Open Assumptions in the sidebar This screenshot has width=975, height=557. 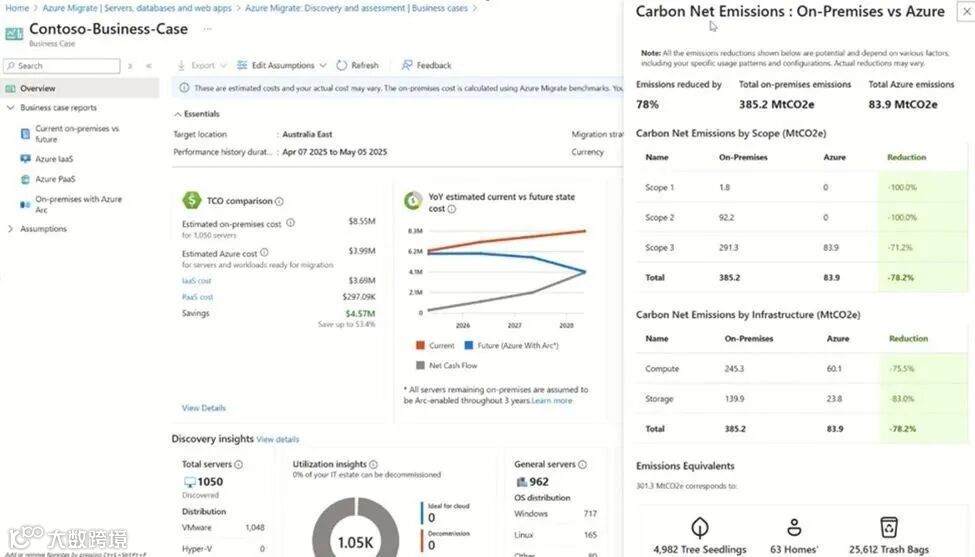(x=44, y=229)
